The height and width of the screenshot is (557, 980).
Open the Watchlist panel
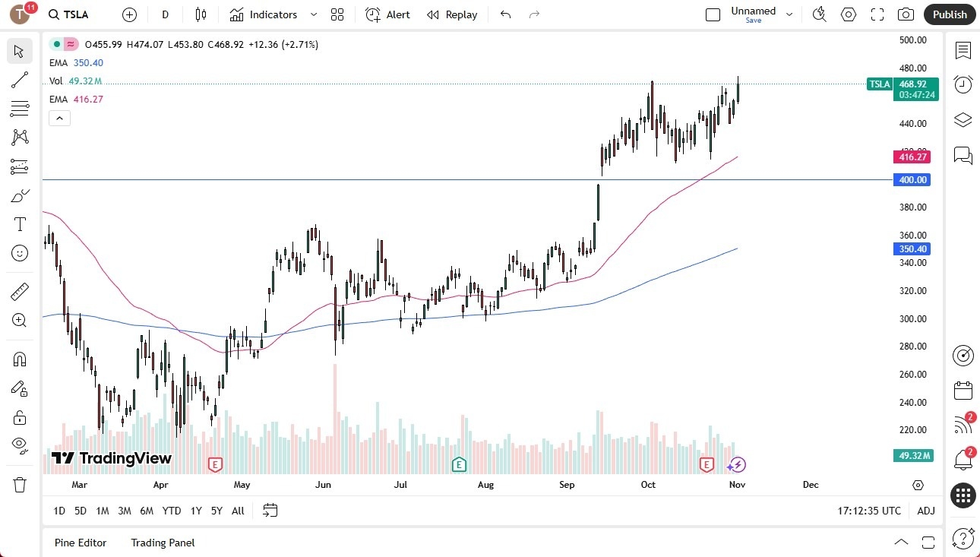tap(963, 51)
